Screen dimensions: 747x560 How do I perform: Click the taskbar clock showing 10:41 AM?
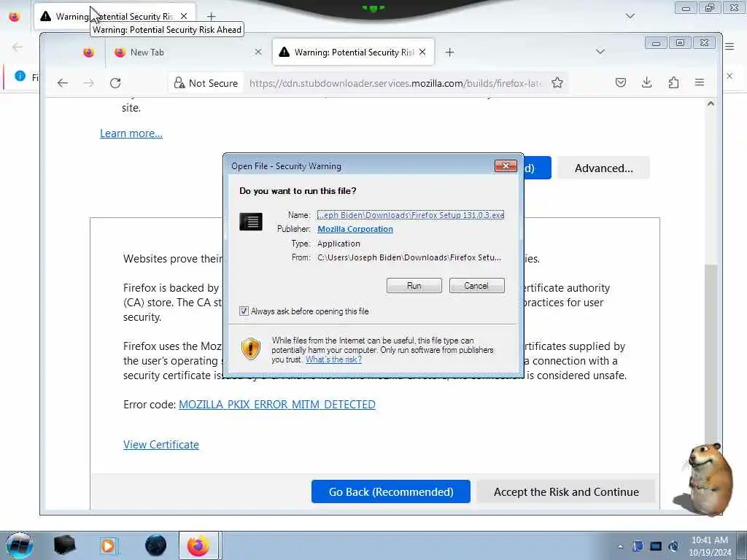(709, 546)
